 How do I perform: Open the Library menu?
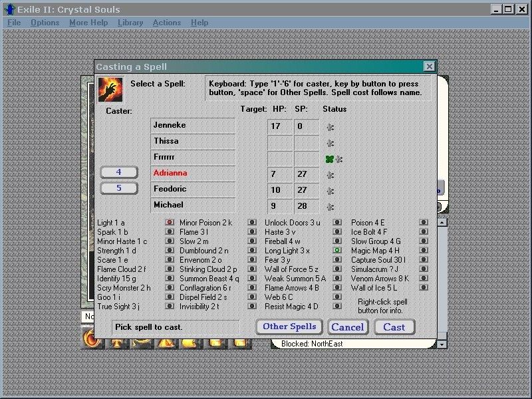click(130, 23)
